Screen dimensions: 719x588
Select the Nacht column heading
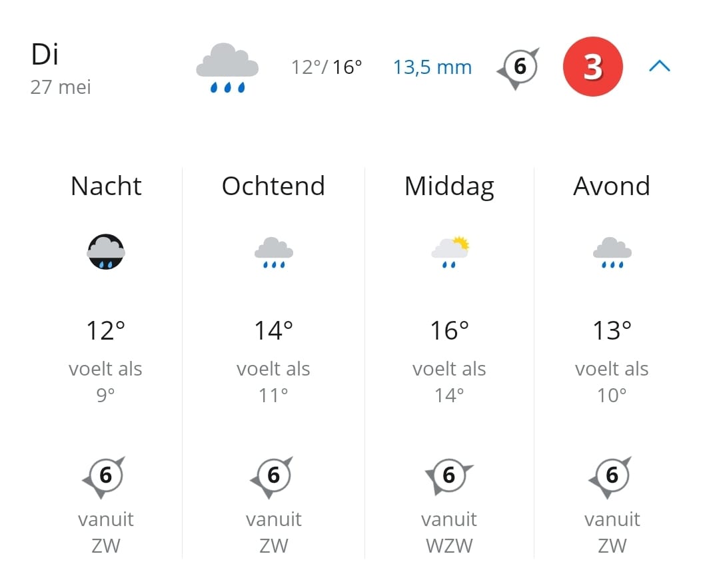tap(106, 186)
